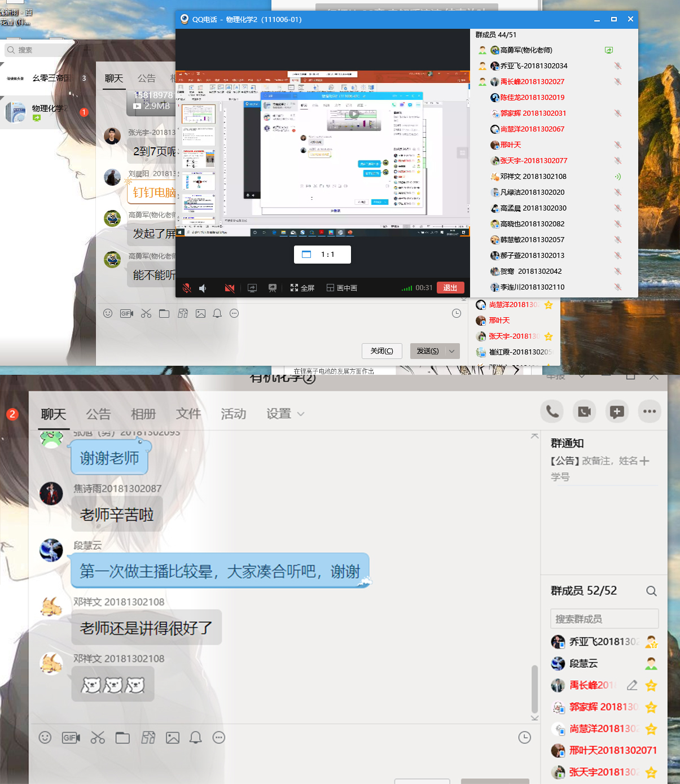Expand the send options arrow beside 发送(S)
Screen dimensions: 680x784
tap(452, 351)
